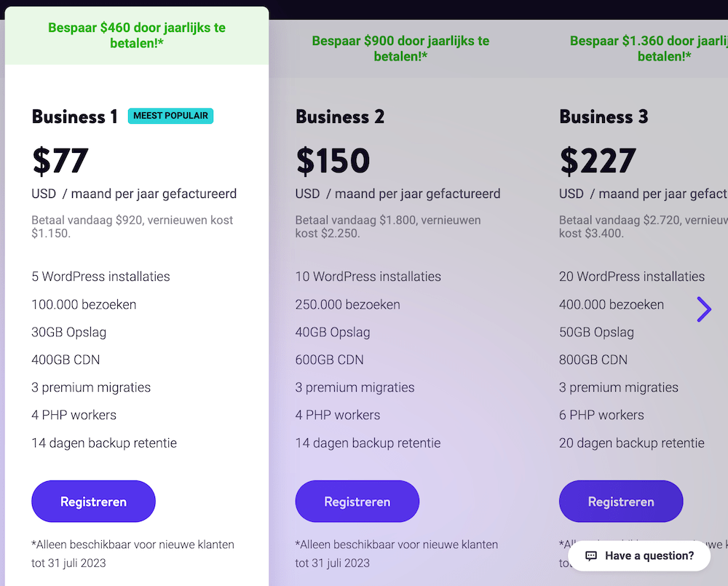Screen dimensions: 728x586
Task: Select the Business 1 plan heading
Action: pyautogui.click(x=74, y=116)
